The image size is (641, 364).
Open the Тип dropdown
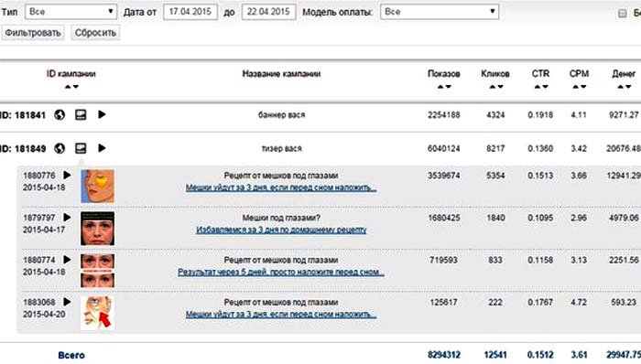click(71, 12)
